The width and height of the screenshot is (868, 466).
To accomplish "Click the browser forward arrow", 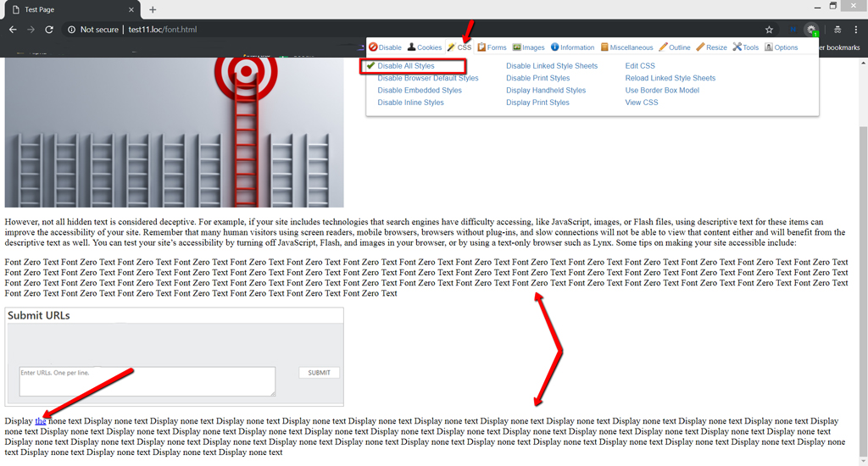I will (x=31, y=30).
